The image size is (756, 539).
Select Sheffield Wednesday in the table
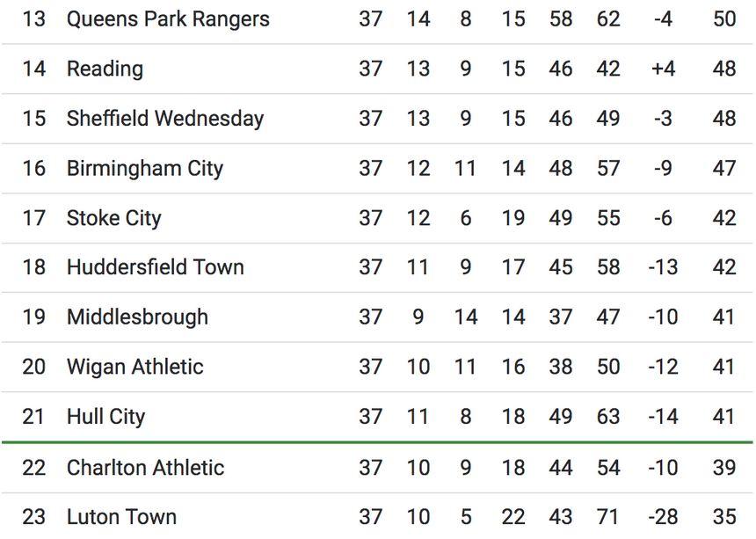164,119
